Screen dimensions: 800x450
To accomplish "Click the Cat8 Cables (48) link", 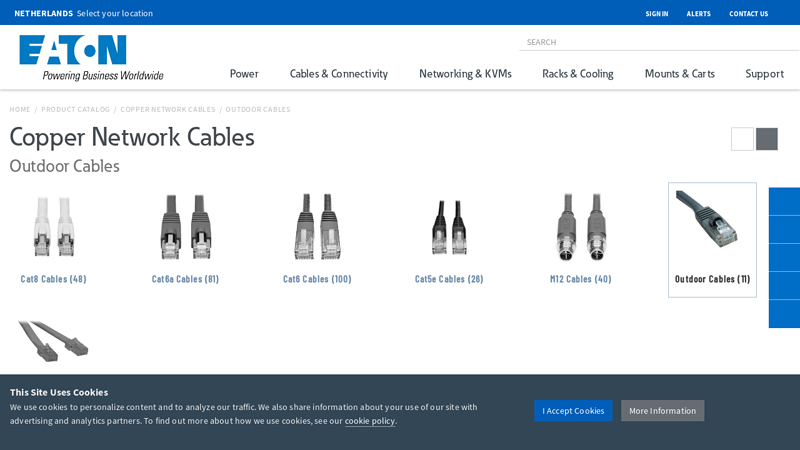I will pos(54,279).
